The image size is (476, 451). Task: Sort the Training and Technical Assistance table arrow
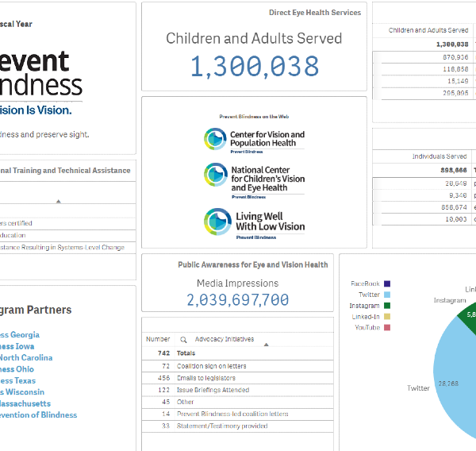pyautogui.click(x=59, y=201)
